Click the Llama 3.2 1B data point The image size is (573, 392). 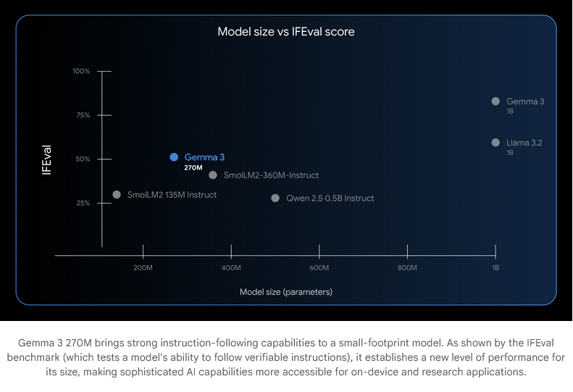pyautogui.click(x=495, y=143)
